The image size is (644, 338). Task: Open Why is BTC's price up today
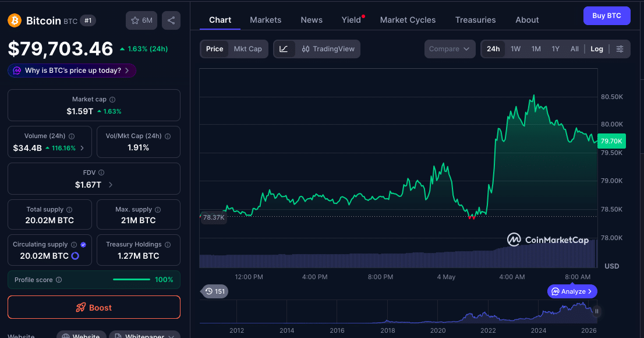point(72,71)
